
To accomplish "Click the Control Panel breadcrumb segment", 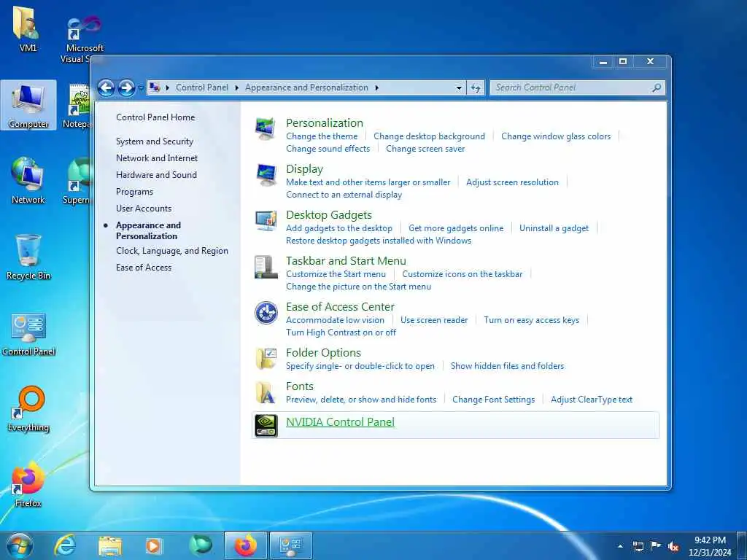I will pos(202,87).
